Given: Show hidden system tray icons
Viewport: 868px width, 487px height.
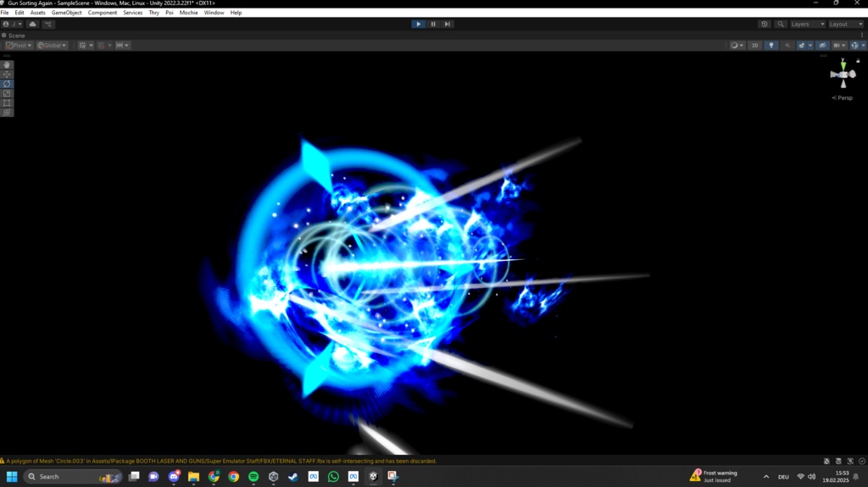Looking at the screenshot, I should point(766,477).
